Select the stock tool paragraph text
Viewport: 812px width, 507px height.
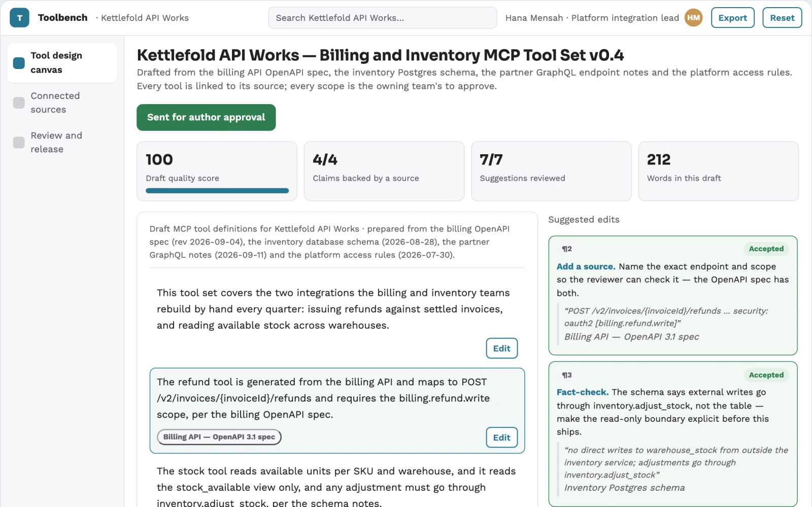point(336,487)
